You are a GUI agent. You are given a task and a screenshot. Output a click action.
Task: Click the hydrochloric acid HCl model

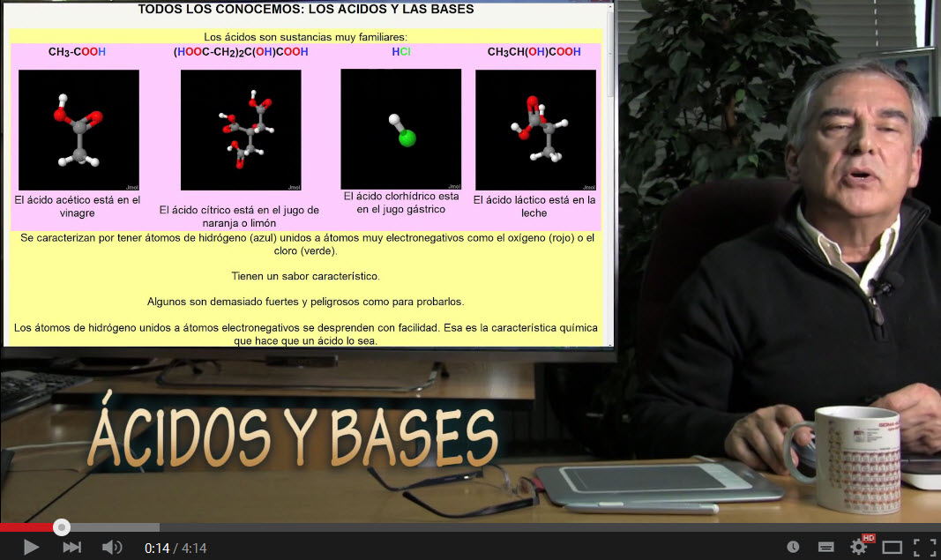(401, 129)
